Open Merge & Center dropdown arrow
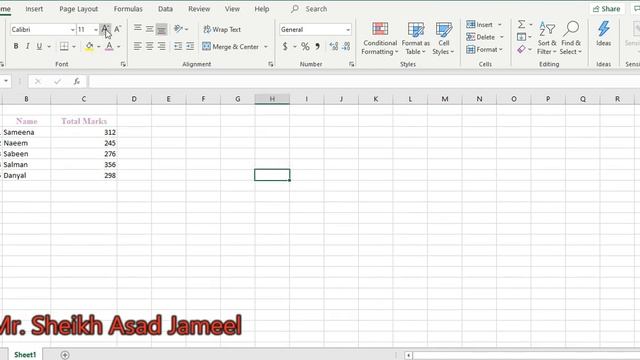The height and width of the screenshot is (360, 640). pos(266,47)
